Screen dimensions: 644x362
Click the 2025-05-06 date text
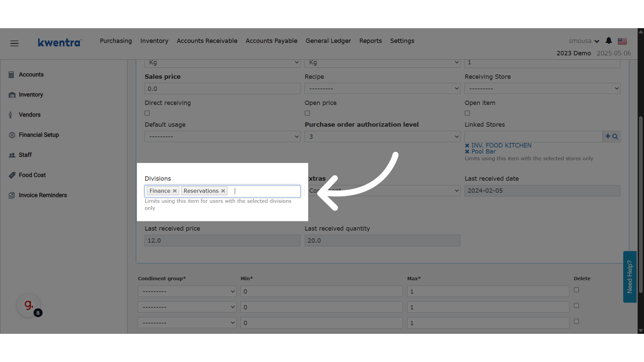[x=613, y=53]
